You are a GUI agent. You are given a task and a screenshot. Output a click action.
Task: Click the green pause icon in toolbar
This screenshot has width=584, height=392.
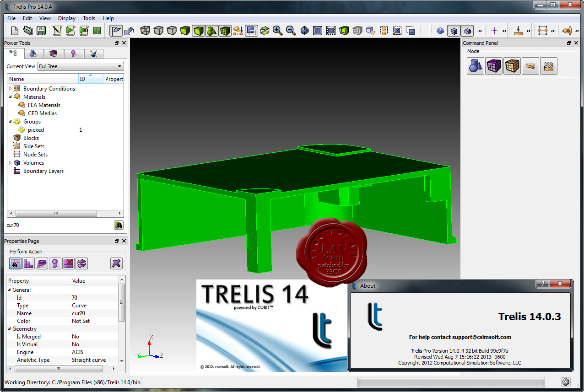click(x=97, y=31)
